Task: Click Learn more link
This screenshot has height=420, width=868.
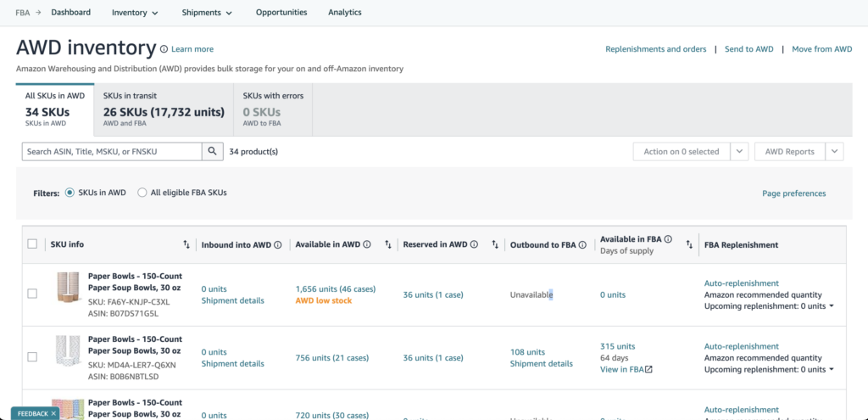Action: click(x=192, y=49)
